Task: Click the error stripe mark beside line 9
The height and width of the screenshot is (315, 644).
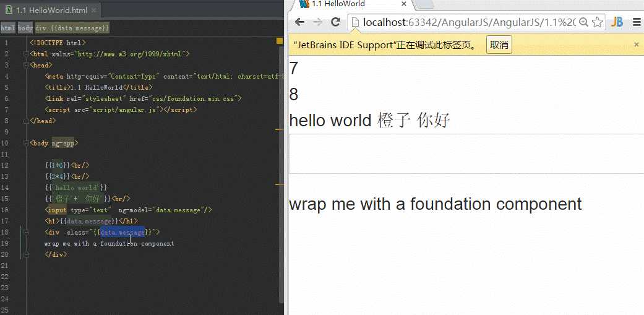Action: (x=279, y=129)
